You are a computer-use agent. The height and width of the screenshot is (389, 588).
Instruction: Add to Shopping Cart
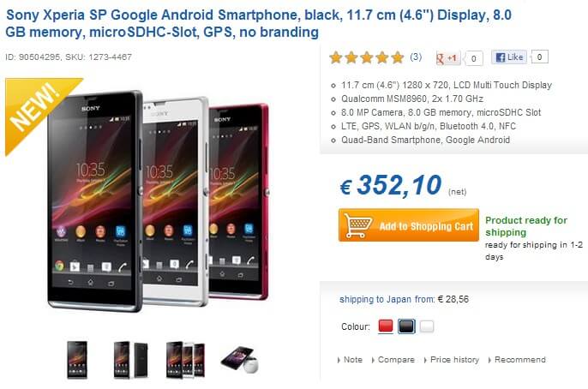pyautogui.click(x=409, y=225)
